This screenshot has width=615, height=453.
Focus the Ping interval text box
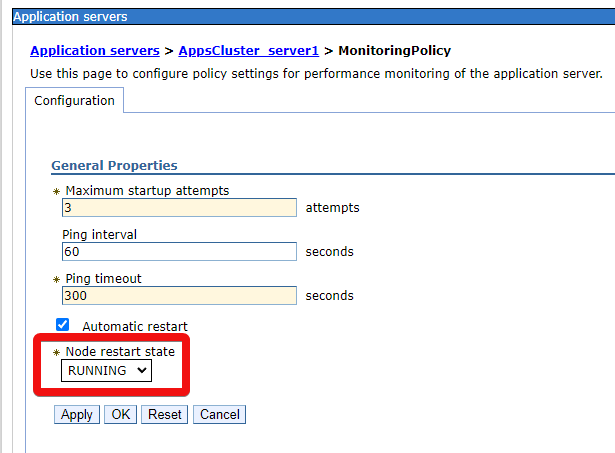[179, 252]
